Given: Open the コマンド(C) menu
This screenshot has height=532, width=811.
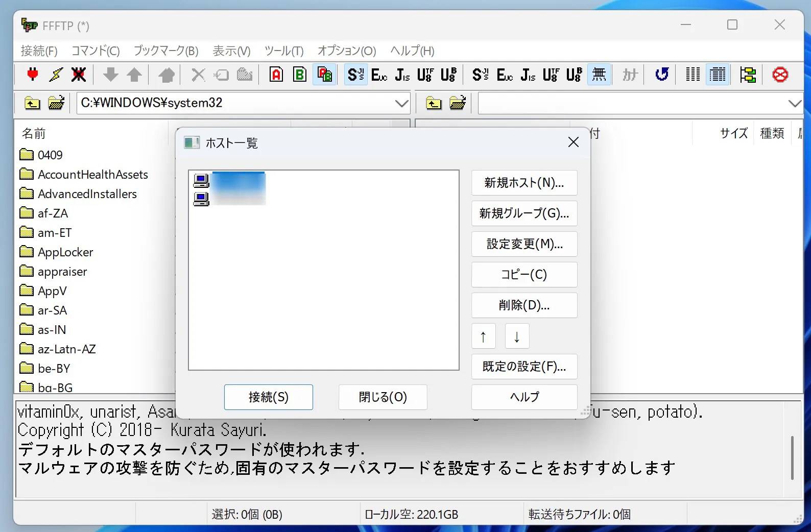Looking at the screenshot, I should coord(96,51).
